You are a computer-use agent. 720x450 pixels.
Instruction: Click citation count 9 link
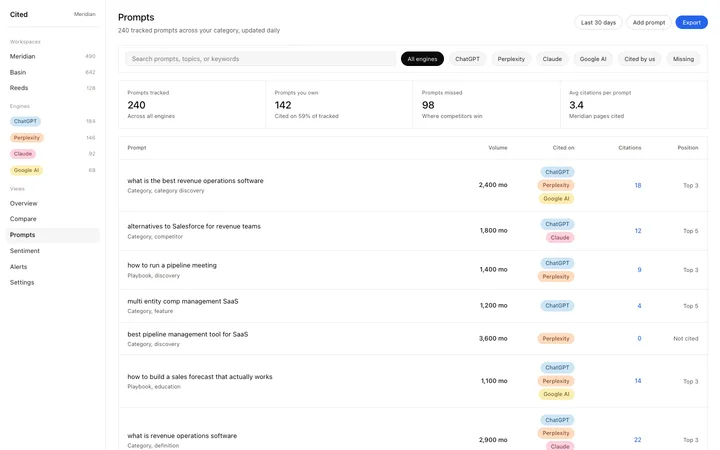(x=639, y=270)
